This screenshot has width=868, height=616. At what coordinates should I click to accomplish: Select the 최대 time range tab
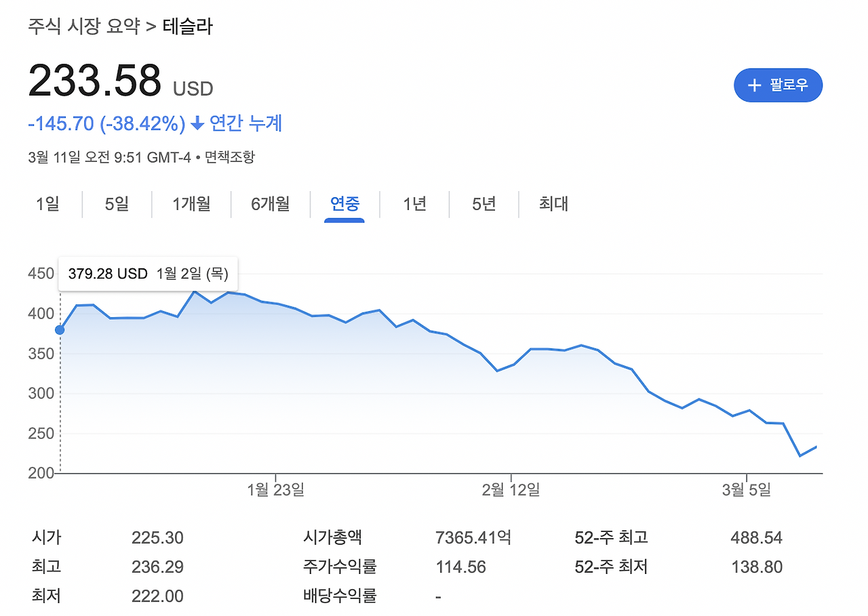click(554, 204)
